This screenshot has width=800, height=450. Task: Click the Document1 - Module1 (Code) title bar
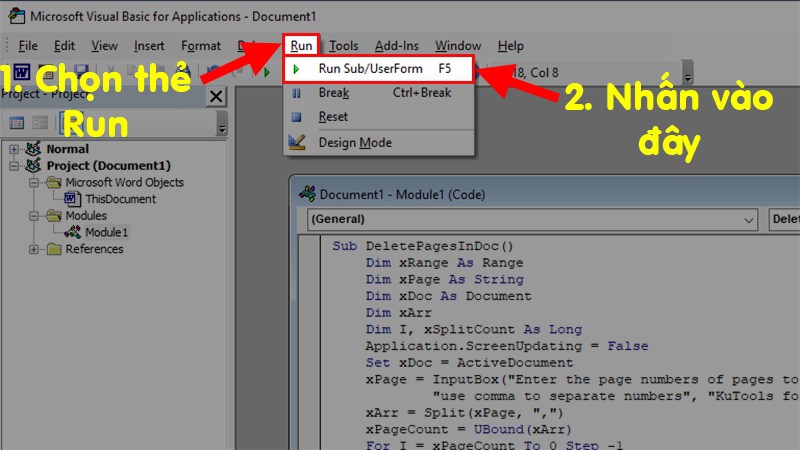click(547, 194)
